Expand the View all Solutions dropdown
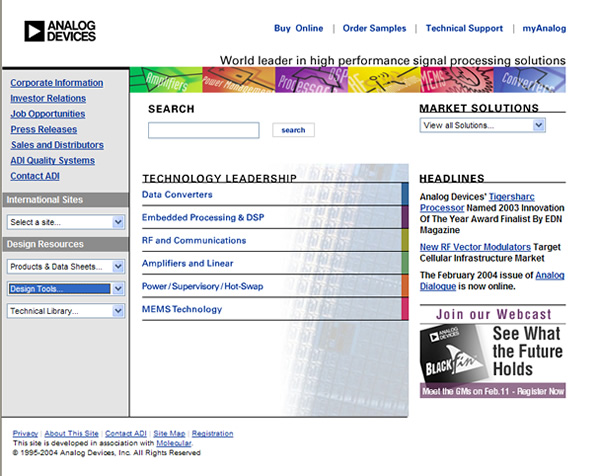 pos(483,125)
